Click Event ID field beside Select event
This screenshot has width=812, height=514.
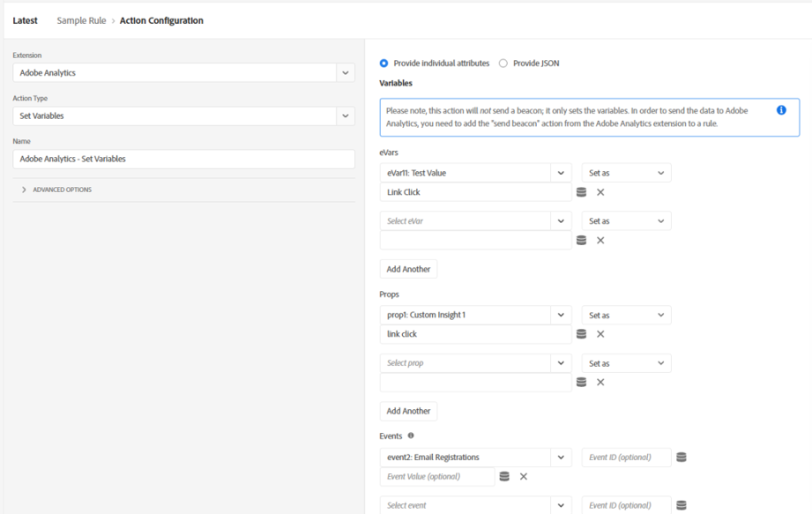pyautogui.click(x=626, y=505)
